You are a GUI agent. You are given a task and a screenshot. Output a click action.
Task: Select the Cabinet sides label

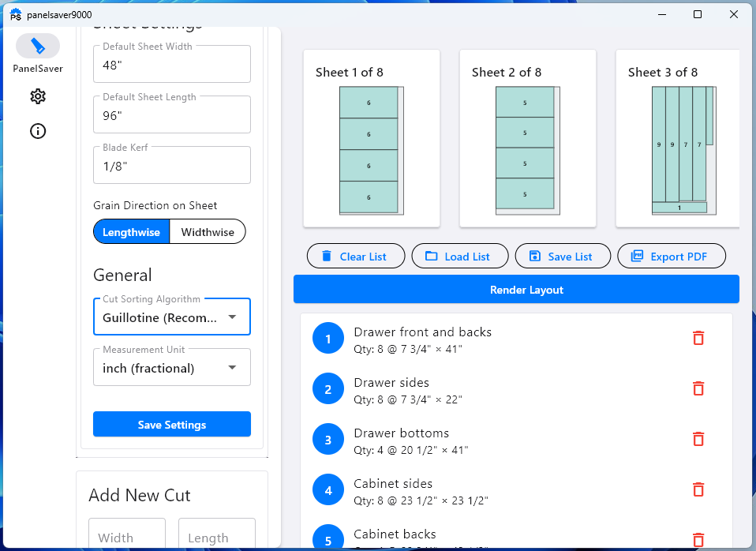tap(393, 483)
